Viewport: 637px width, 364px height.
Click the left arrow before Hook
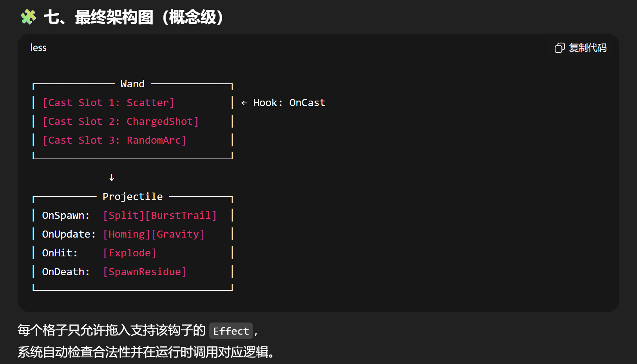[244, 103]
